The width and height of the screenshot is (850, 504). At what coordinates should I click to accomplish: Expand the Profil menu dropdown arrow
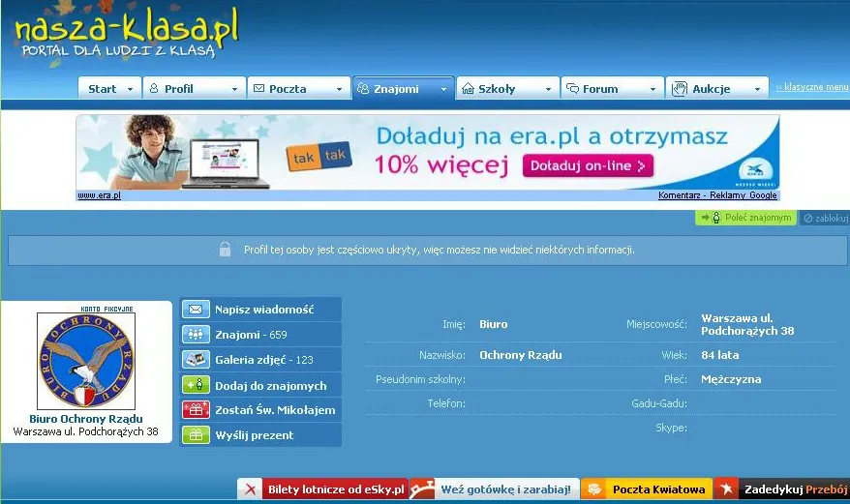click(x=234, y=89)
